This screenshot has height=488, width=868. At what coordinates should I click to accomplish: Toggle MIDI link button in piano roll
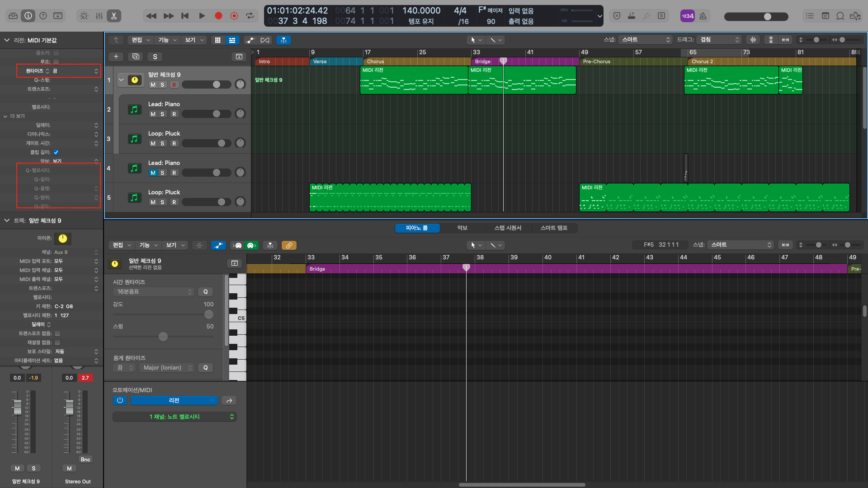[289, 245]
